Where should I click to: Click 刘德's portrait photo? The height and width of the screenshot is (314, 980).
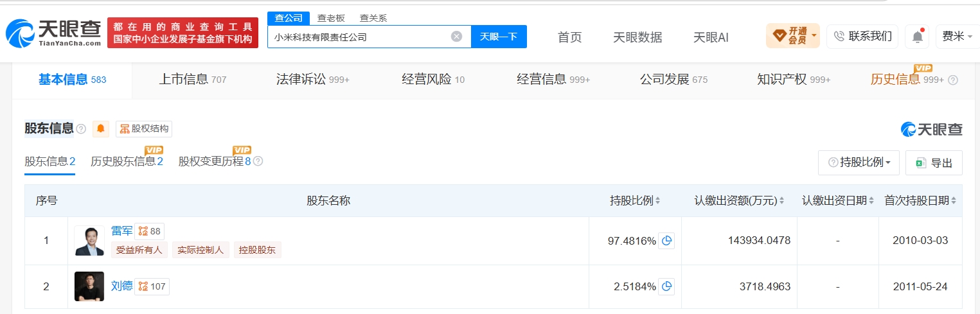click(89, 286)
